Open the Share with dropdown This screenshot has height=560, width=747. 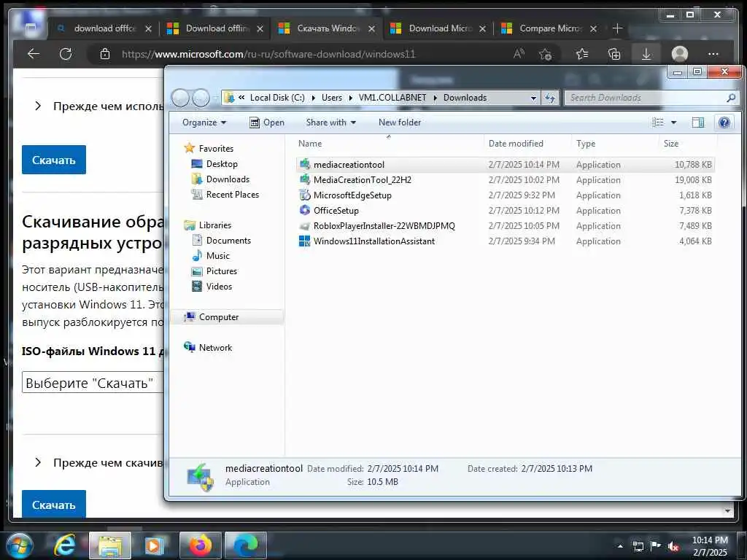point(331,122)
